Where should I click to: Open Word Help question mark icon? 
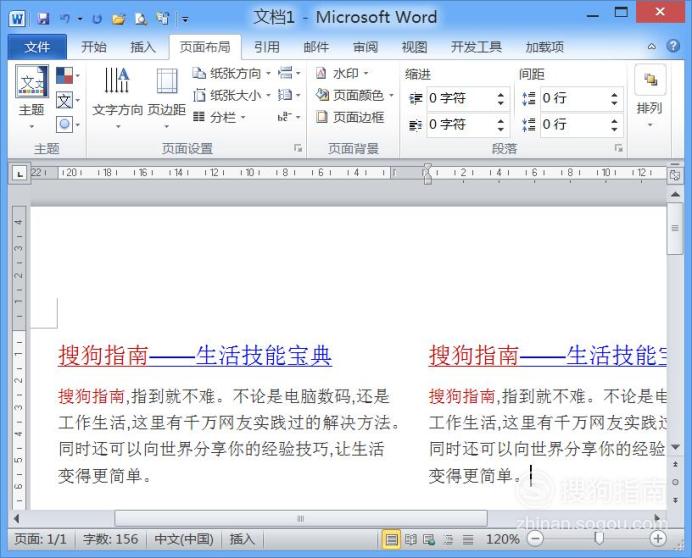coord(673,46)
